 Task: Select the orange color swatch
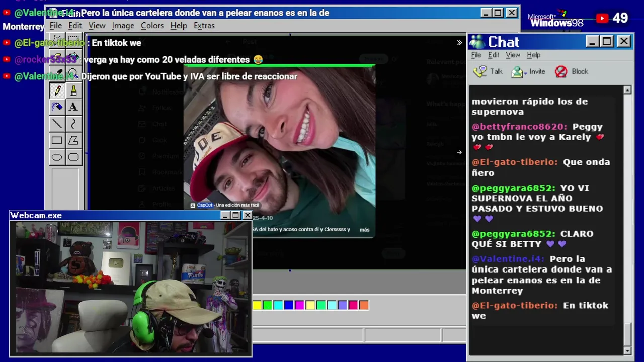point(364,305)
